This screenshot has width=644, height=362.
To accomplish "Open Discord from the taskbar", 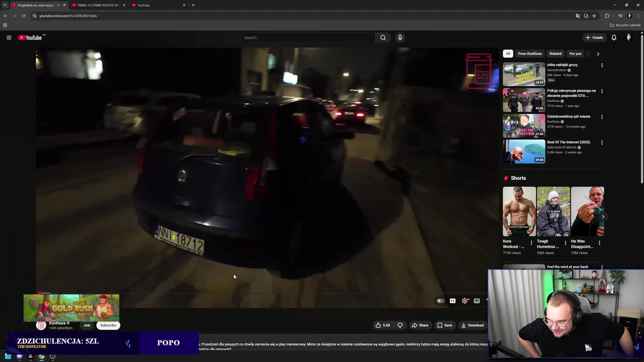I will [20, 356].
